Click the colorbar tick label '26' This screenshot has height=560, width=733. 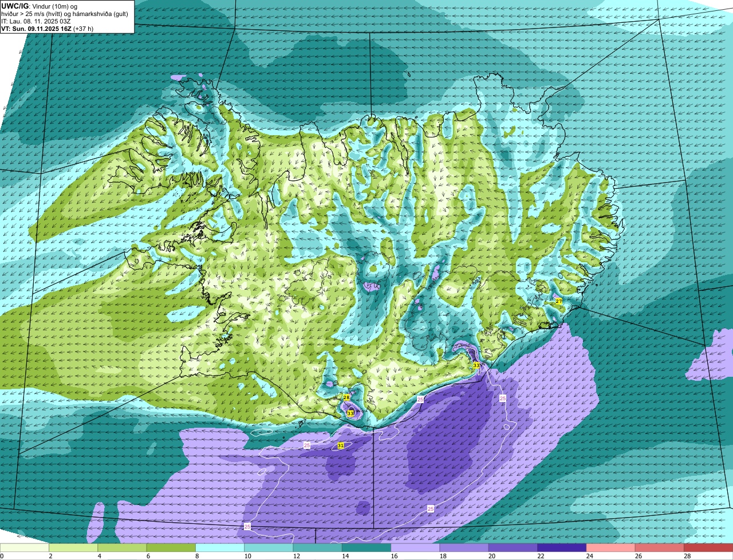tap(638, 556)
